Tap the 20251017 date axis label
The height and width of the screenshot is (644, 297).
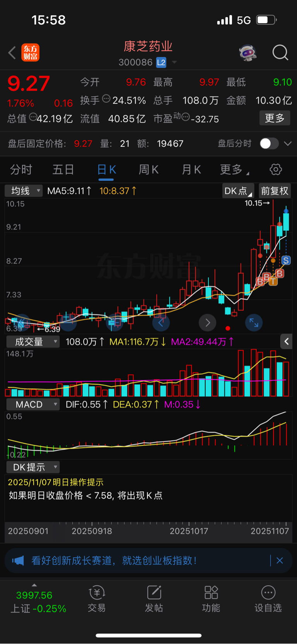189,531
